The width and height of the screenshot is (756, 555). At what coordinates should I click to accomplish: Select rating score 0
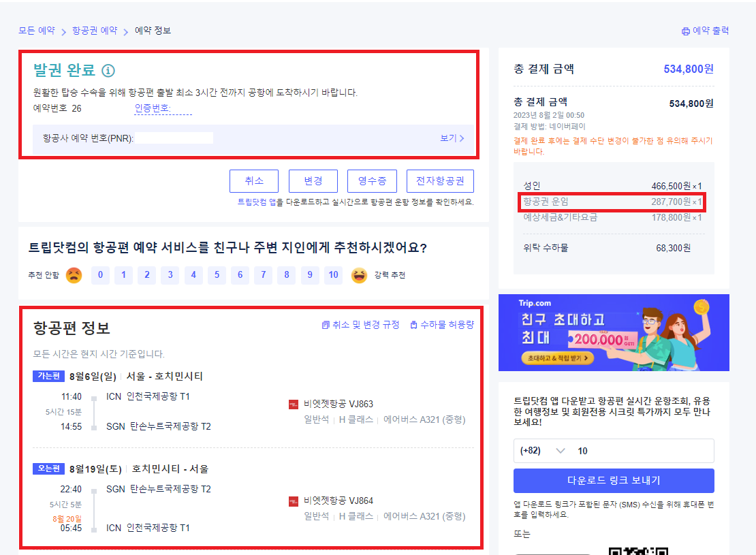100,275
